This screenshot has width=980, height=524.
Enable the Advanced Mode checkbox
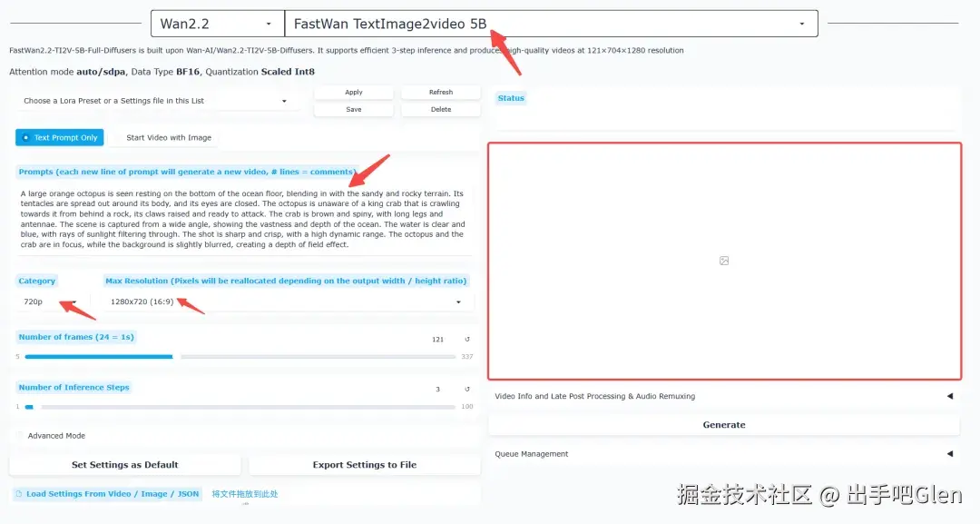tap(19, 436)
